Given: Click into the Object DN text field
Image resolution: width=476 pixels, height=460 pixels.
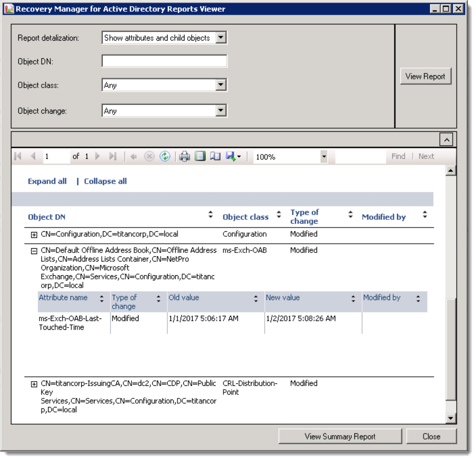Looking at the screenshot, I should [x=164, y=61].
